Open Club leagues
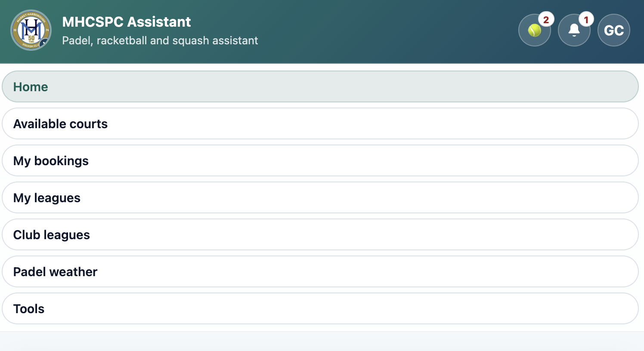644x351 pixels. coord(52,235)
